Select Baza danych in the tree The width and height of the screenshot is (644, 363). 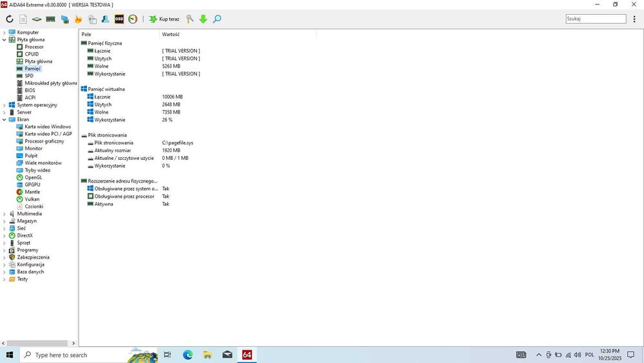30,271
